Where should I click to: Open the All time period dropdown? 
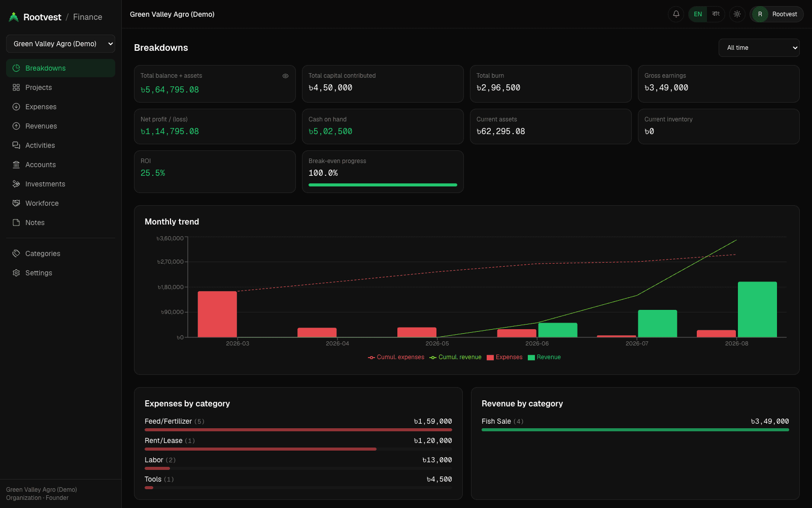click(x=759, y=48)
